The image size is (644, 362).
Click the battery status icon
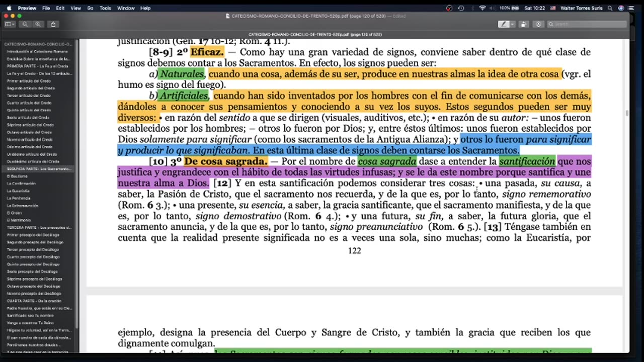[x=516, y=8]
